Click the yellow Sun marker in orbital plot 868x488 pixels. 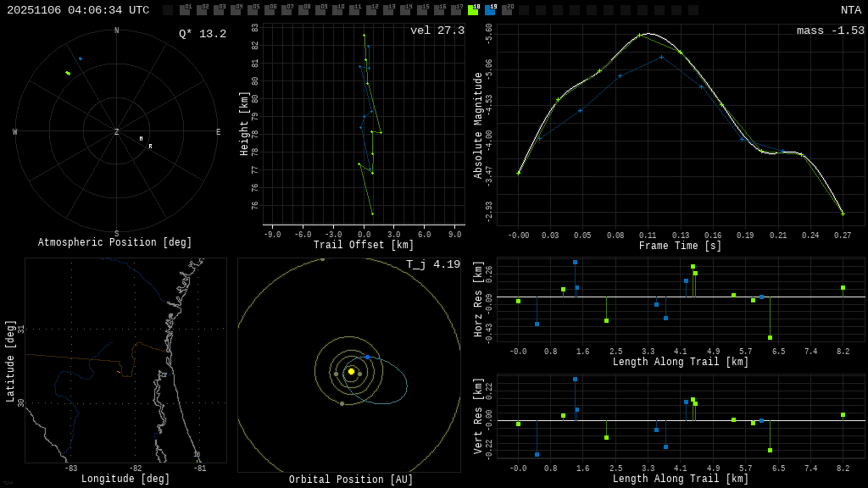tap(351, 371)
